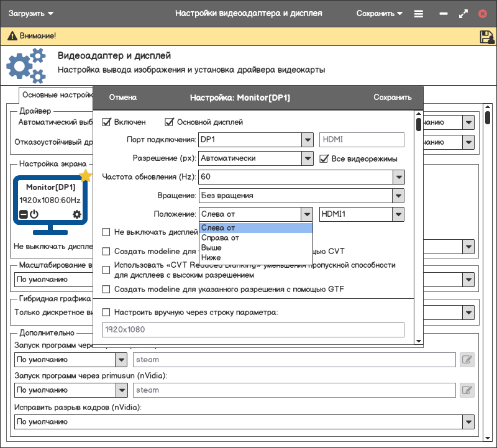Open the "Вращение" dropdown
The width and height of the screenshot is (497, 448).
click(399, 196)
